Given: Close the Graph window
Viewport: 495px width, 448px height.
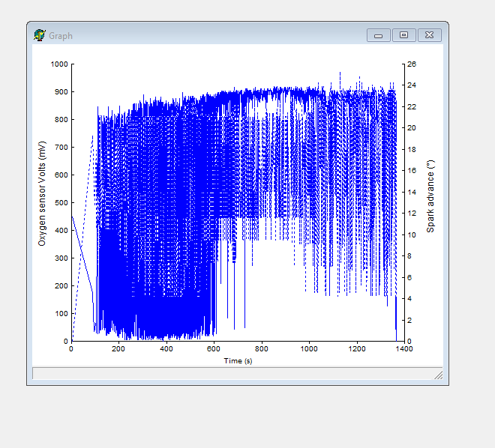Looking at the screenshot, I should [429, 35].
